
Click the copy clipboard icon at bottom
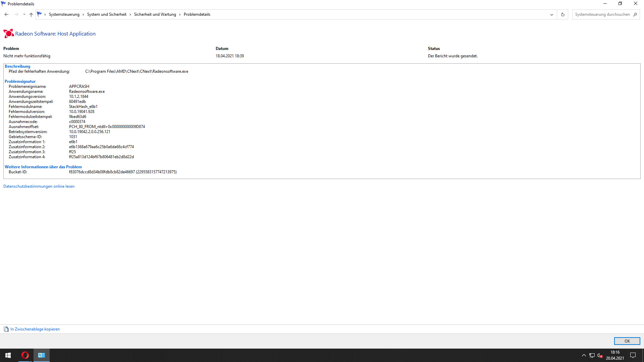click(x=6, y=329)
